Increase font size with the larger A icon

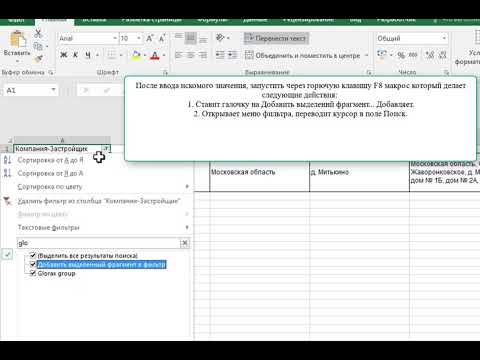coord(150,38)
